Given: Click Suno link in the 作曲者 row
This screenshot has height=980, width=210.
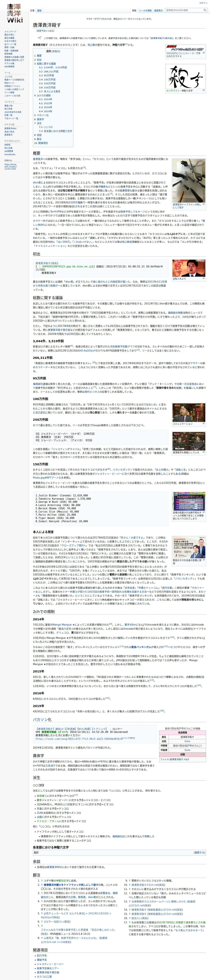Looking at the screenshot, I should (x=187, y=750).
